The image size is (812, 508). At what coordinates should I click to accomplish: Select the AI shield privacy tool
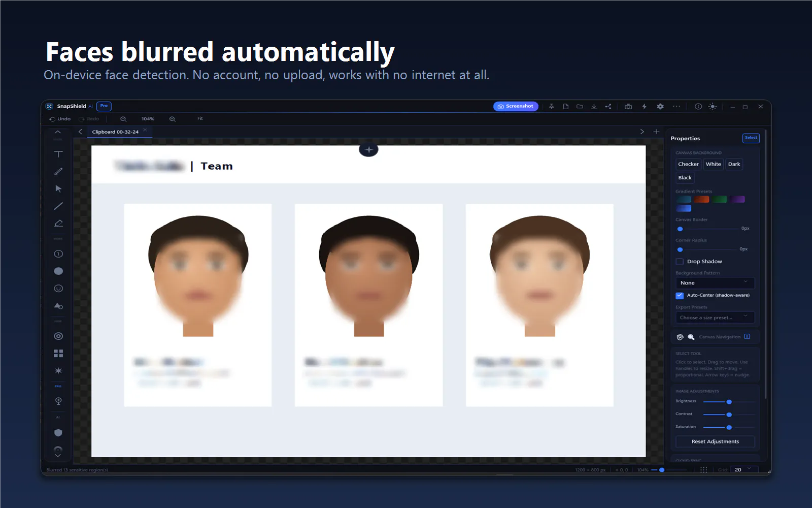tap(58, 432)
